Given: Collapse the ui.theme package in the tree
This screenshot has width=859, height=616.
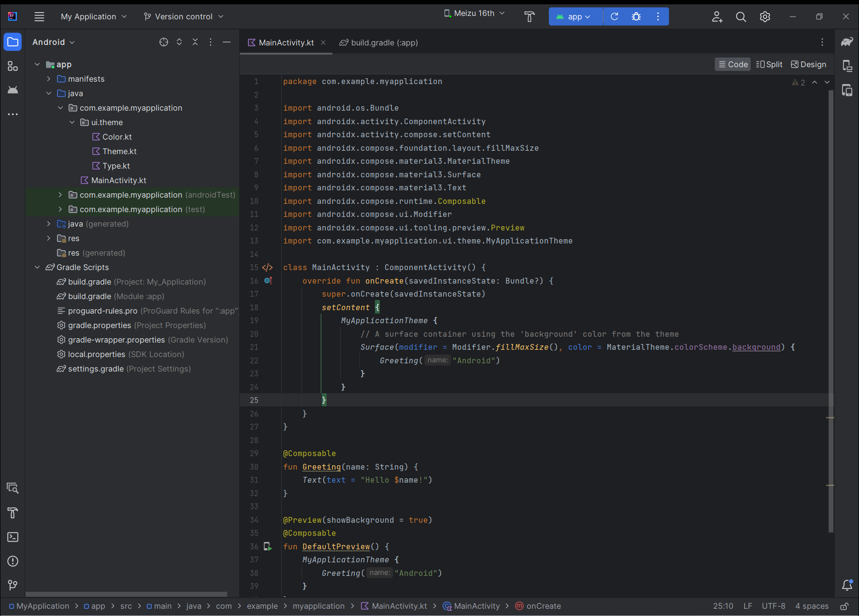Looking at the screenshot, I should click(72, 122).
